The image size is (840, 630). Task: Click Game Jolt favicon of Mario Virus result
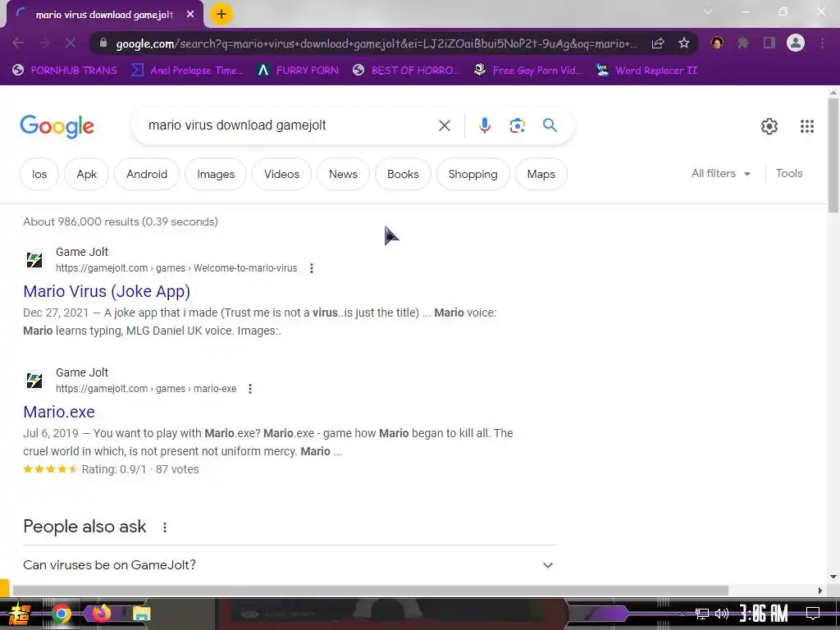point(34,260)
